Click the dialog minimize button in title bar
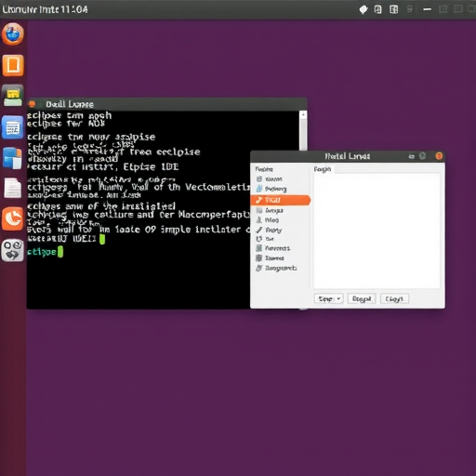Image resolution: width=476 pixels, height=476 pixels. click(x=412, y=156)
